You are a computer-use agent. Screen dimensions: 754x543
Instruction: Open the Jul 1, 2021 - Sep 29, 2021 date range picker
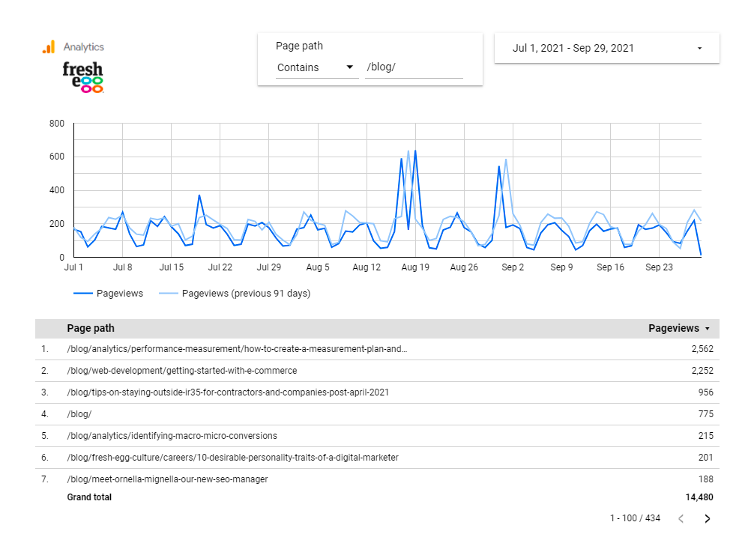pyautogui.click(x=607, y=48)
